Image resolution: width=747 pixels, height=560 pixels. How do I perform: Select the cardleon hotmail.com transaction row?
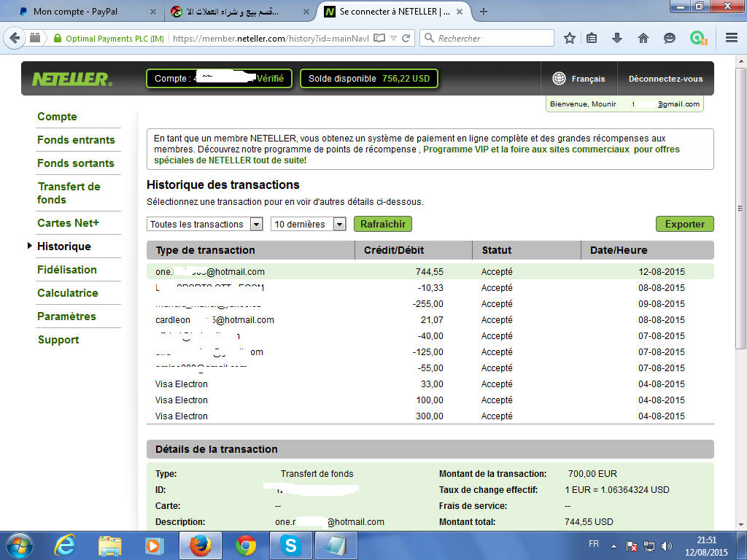430,320
